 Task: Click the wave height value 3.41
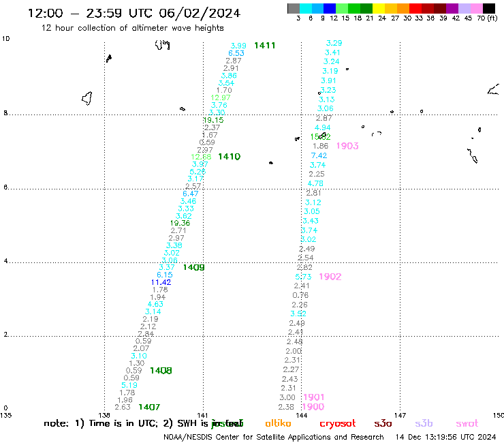332,52
